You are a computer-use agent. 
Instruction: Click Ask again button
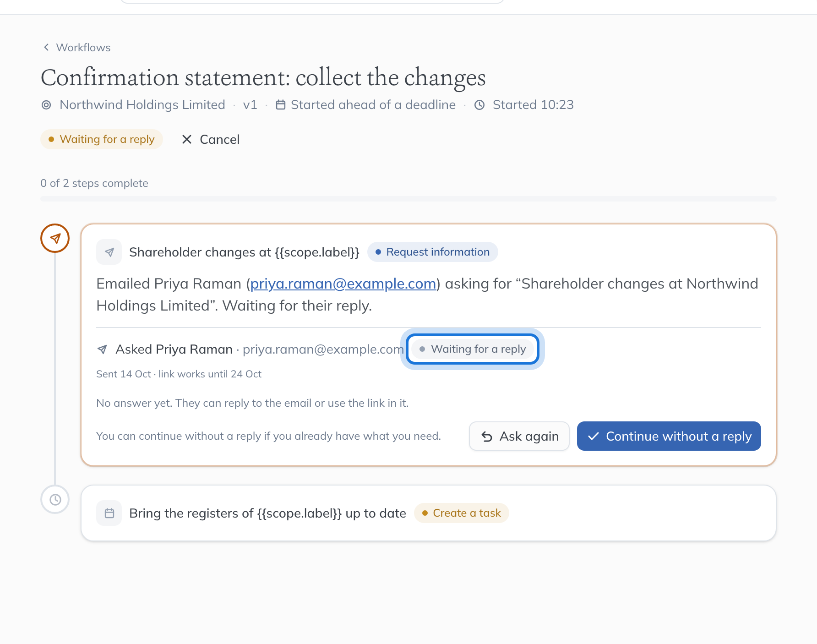click(519, 436)
